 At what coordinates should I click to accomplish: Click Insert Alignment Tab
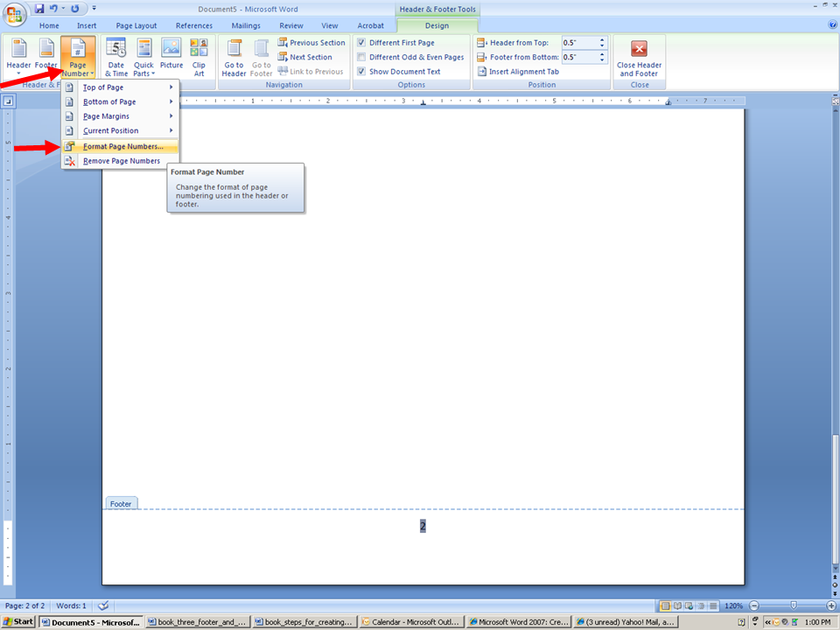pyautogui.click(x=518, y=71)
